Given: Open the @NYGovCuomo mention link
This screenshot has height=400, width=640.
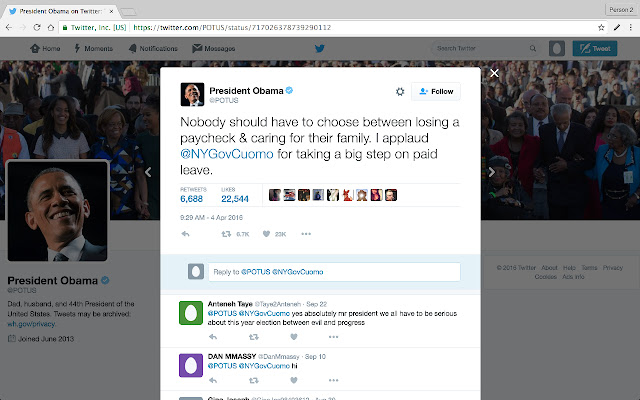Looking at the screenshot, I should pos(227,154).
